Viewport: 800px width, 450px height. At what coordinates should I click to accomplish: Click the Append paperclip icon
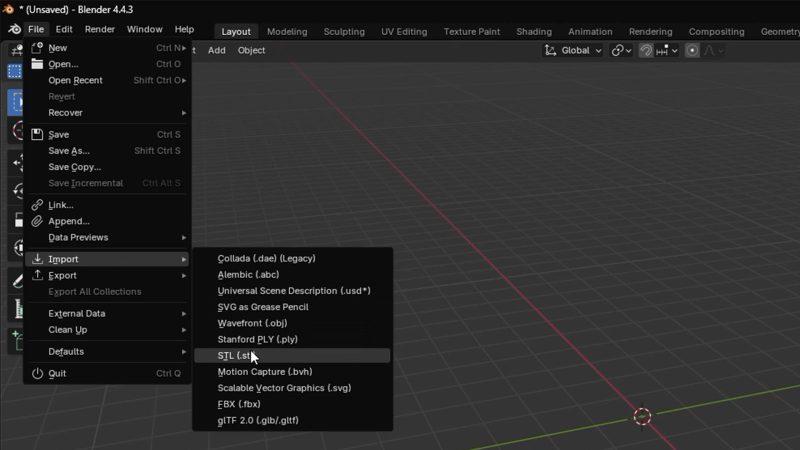tap(37, 221)
